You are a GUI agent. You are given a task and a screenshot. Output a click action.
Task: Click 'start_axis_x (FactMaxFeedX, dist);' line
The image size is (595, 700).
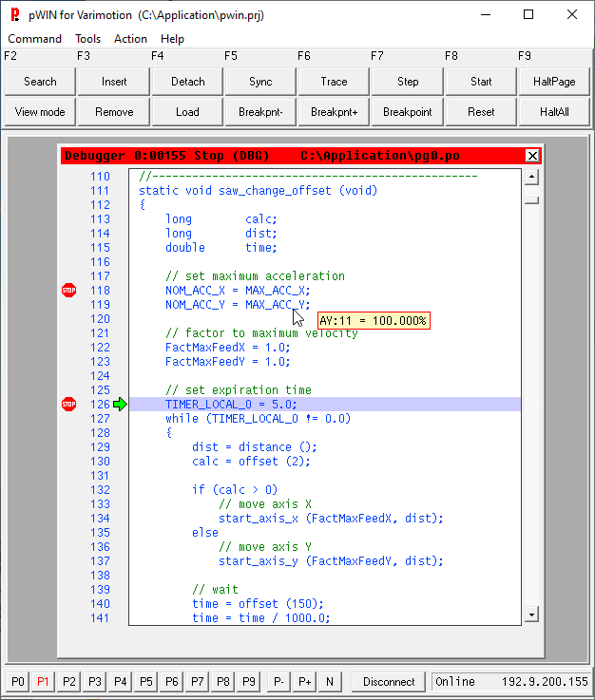(x=331, y=519)
